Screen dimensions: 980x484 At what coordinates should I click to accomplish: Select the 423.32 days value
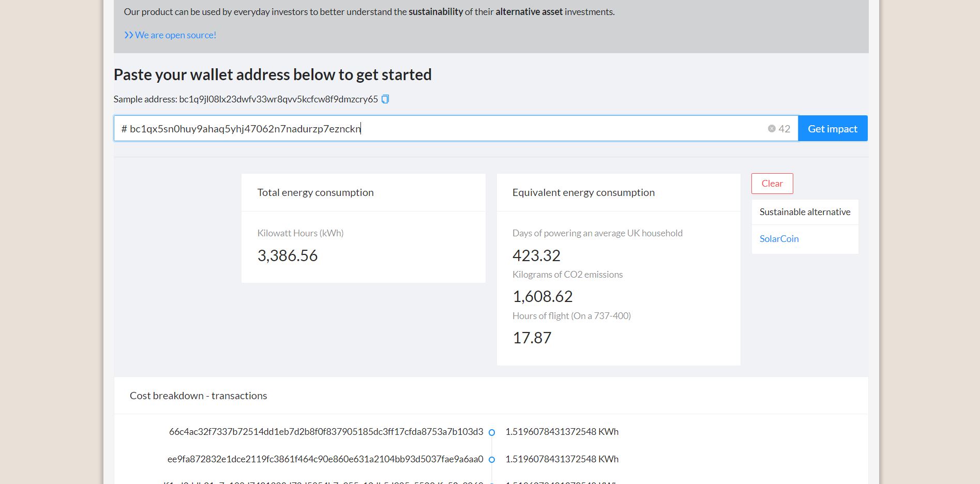[x=536, y=255]
